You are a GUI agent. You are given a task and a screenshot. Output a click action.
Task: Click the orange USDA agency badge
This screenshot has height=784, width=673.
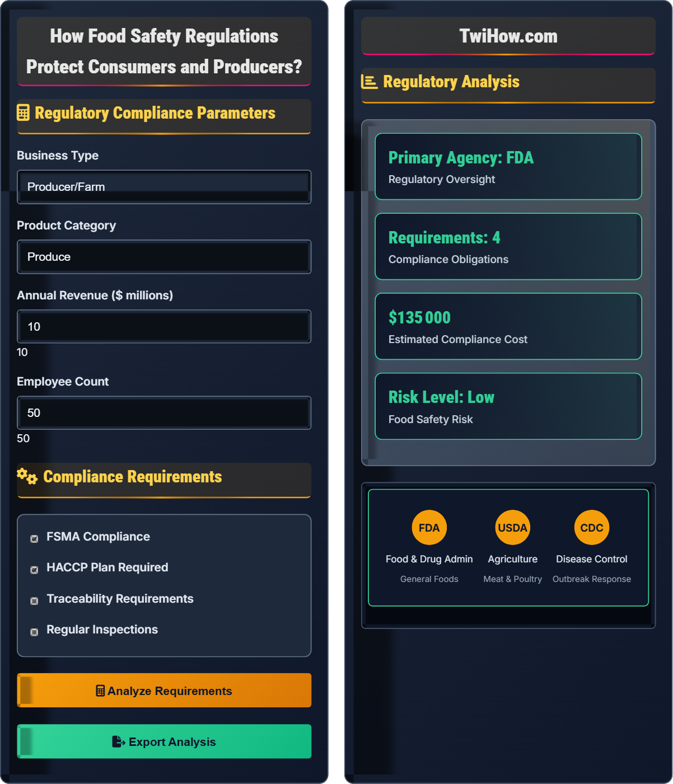[513, 528]
